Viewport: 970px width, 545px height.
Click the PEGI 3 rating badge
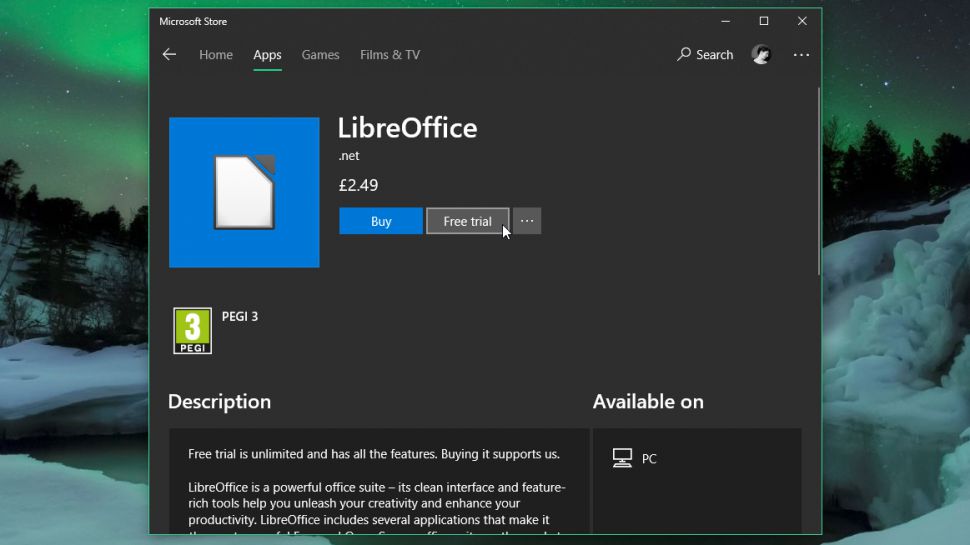192,331
